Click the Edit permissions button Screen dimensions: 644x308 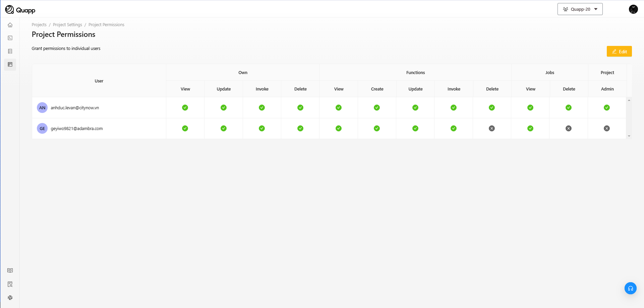(619, 52)
